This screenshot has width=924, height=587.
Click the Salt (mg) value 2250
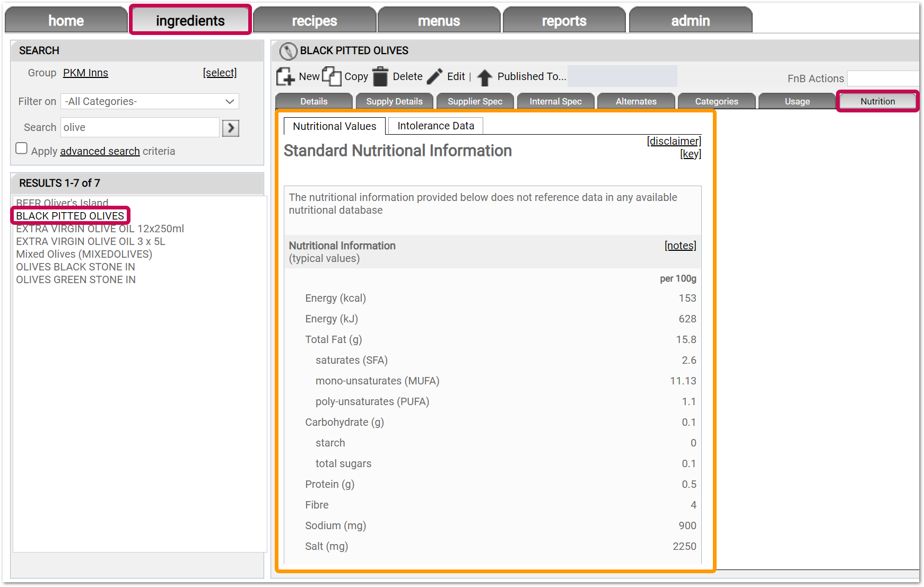click(x=685, y=546)
